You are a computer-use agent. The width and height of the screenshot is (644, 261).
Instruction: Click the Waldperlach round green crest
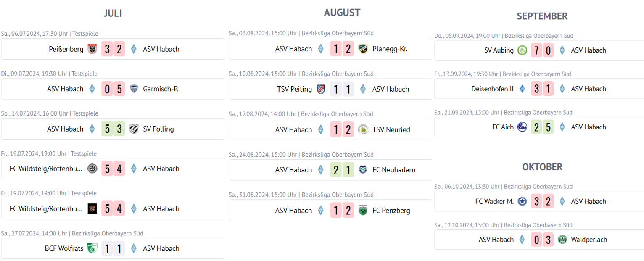tap(562, 240)
